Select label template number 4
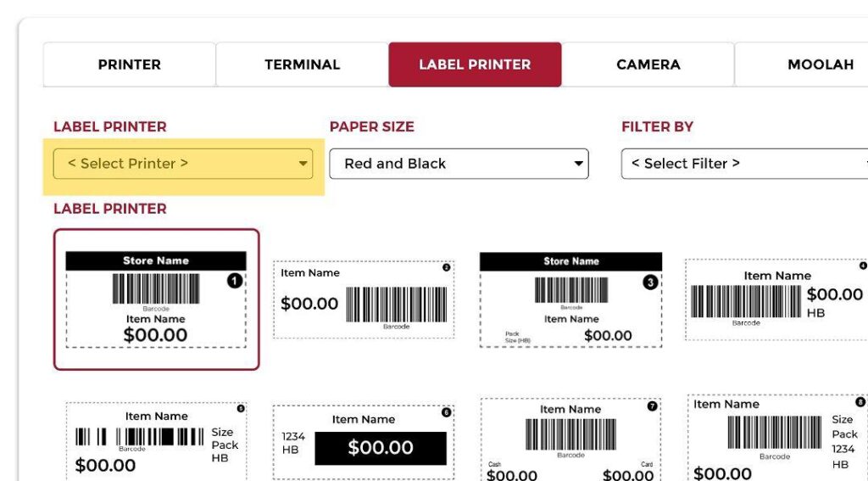This screenshot has height=481, width=868. tap(776, 299)
